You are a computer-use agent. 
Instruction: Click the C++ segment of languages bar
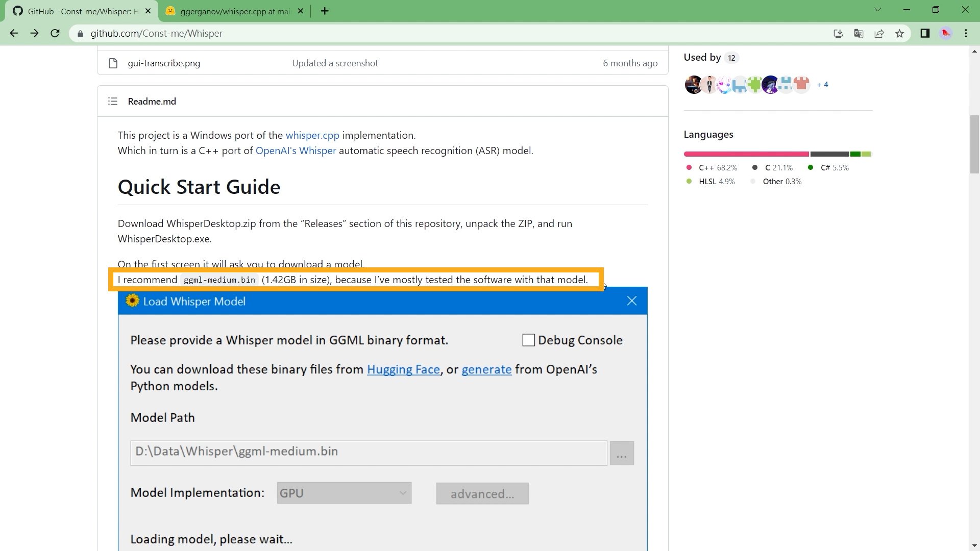click(746, 154)
